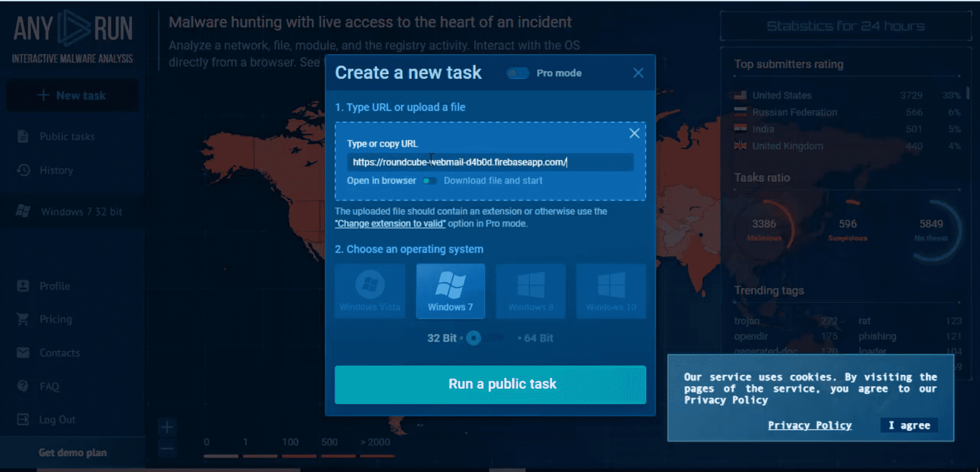Viewport: 980px width, 472px height.
Task: Click Log Out in sidebar
Action: pyautogui.click(x=57, y=420)
